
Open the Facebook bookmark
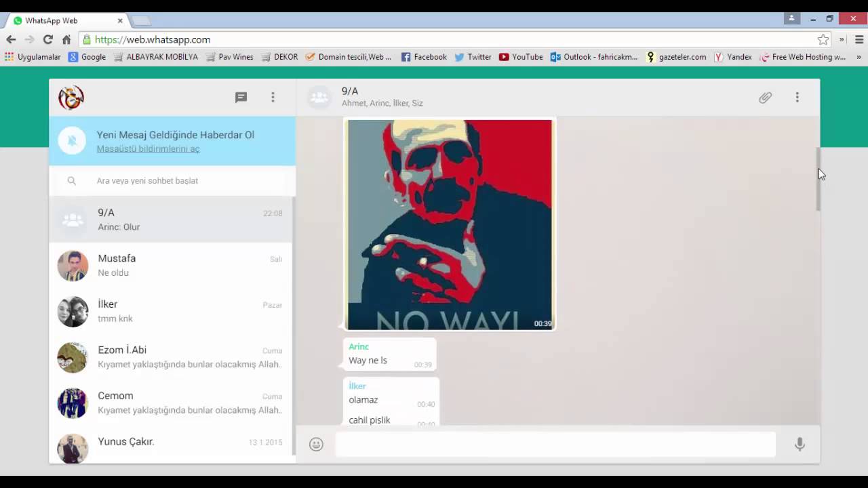(x=424, y=57)
